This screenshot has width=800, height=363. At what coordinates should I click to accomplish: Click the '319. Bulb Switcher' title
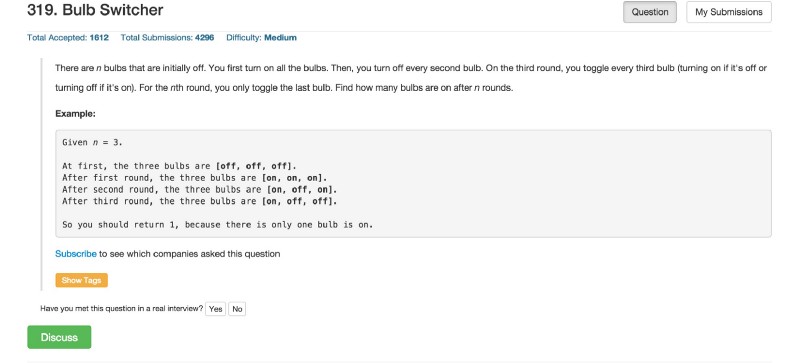tap(95, 10)
